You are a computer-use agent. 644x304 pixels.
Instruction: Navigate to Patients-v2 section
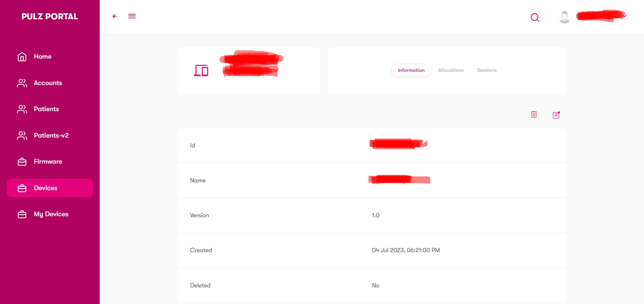(51, 136)
